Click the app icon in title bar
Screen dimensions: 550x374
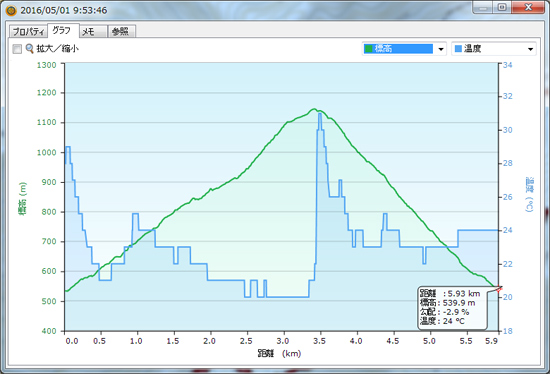(x=11, y=11)
